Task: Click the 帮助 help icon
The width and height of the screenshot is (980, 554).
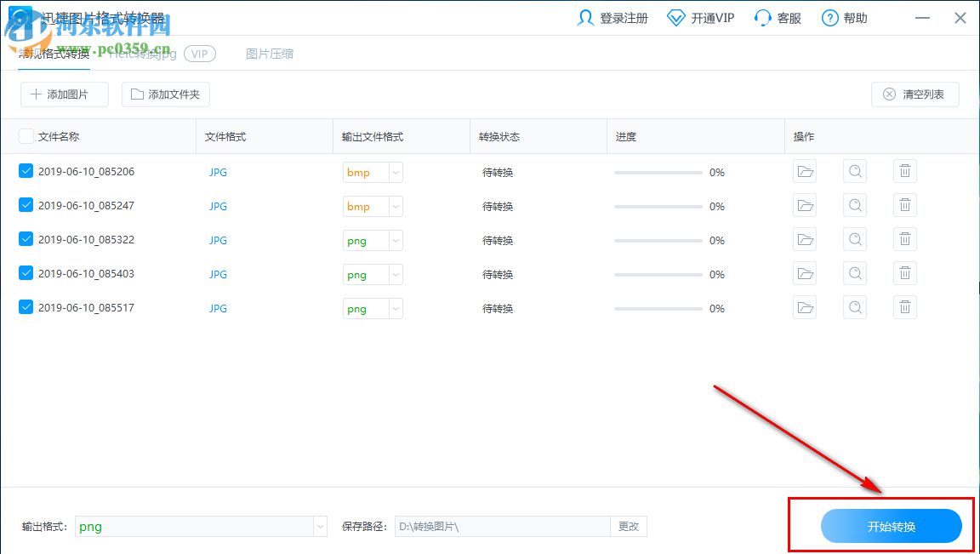Action: pyautogui.click(x=844, y=17)
